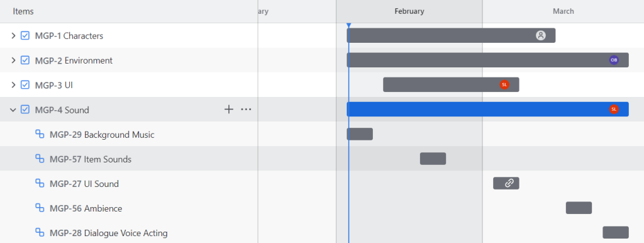Click the checkbox icon for MGP-2 Environment

[25, 60]
